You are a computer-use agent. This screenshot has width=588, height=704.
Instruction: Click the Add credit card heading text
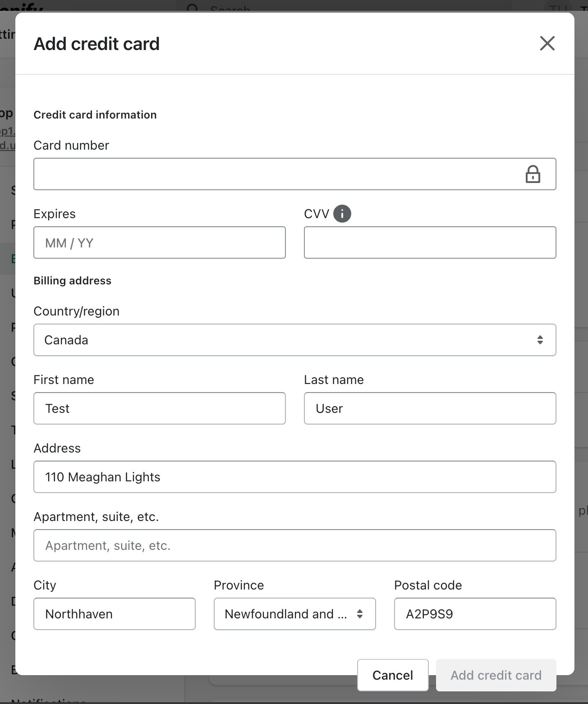[96, 44]
